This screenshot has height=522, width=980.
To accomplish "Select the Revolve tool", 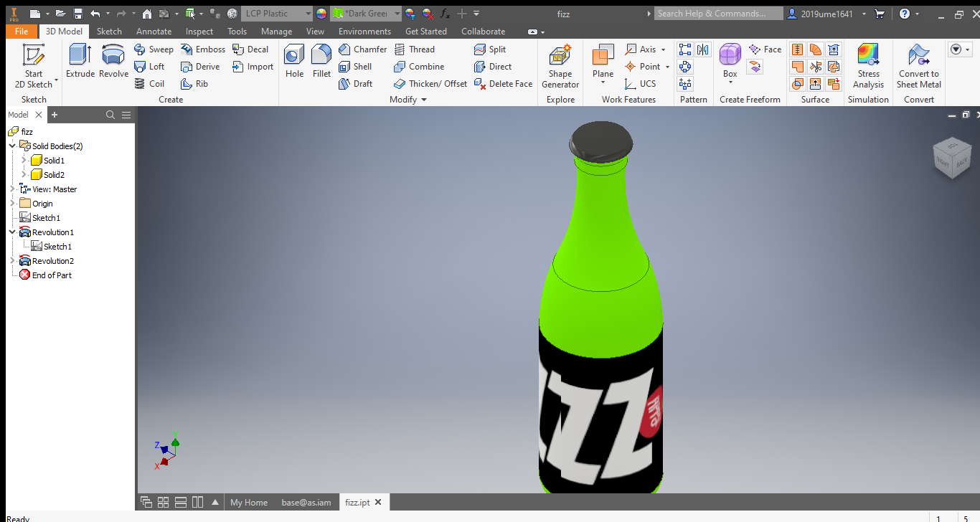I will [x=113, y=61].
